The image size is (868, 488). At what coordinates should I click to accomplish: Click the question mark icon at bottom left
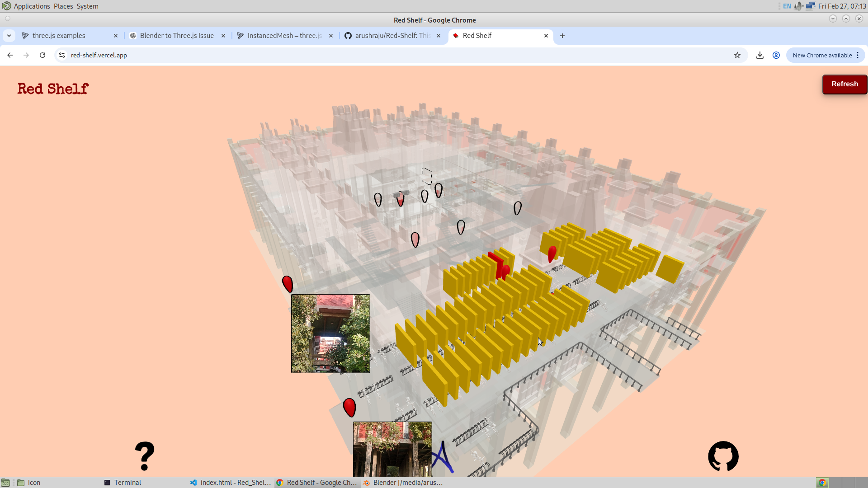[145, 456]
